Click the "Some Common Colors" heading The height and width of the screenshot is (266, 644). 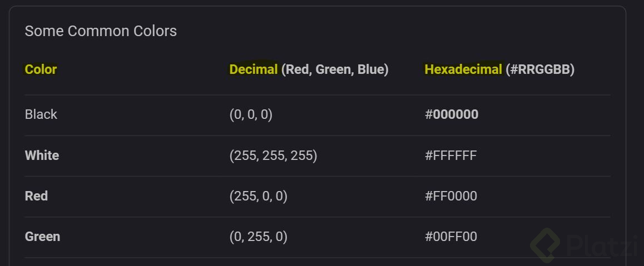click(x=101, y=31)
